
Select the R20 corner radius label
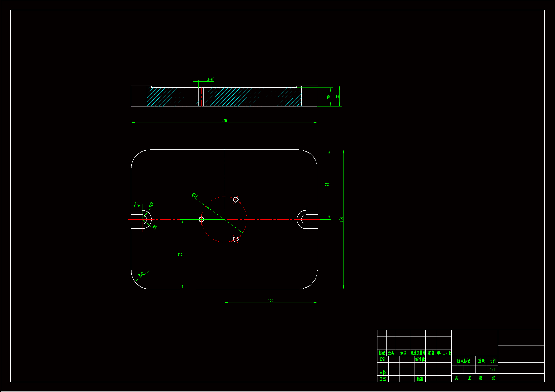141,274
